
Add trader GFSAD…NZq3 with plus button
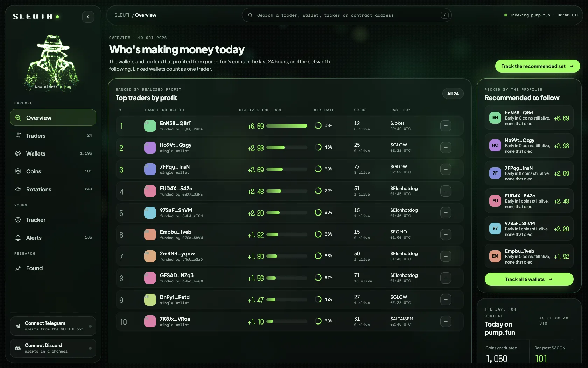446,278
